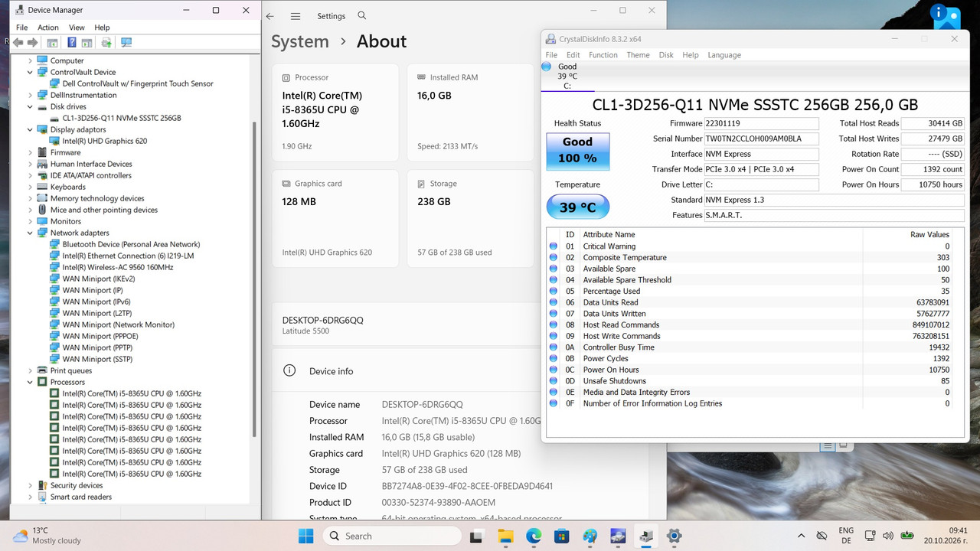Click Update driver toolbar icon in Device Manager
The width and height of the screenshot is (980, 551).
click(x=106, y=43)
